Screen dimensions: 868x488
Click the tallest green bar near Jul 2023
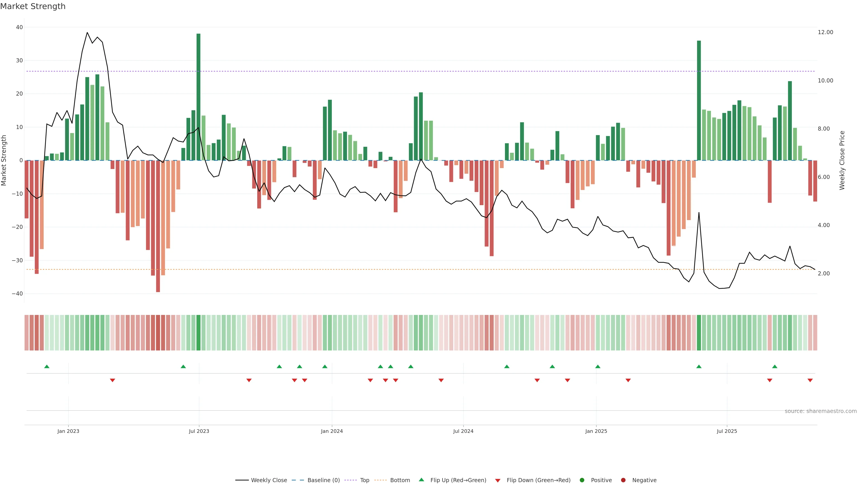198,97
